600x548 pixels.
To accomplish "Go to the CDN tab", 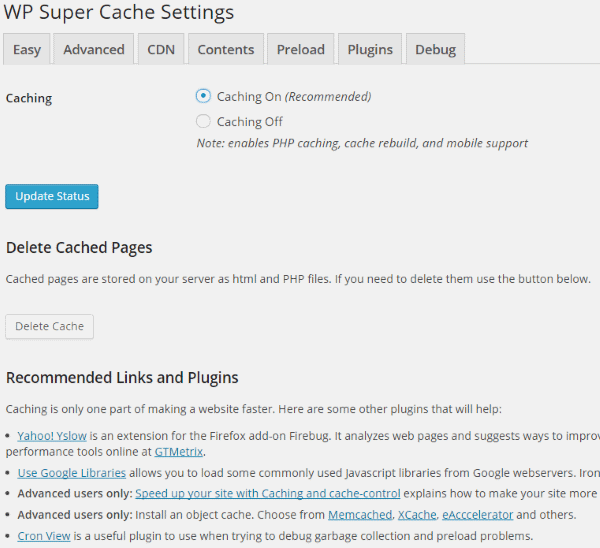I will click(x=161, y=49).
